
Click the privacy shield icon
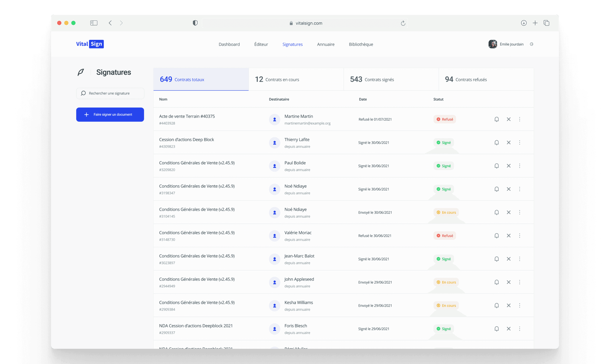point(195,23)
